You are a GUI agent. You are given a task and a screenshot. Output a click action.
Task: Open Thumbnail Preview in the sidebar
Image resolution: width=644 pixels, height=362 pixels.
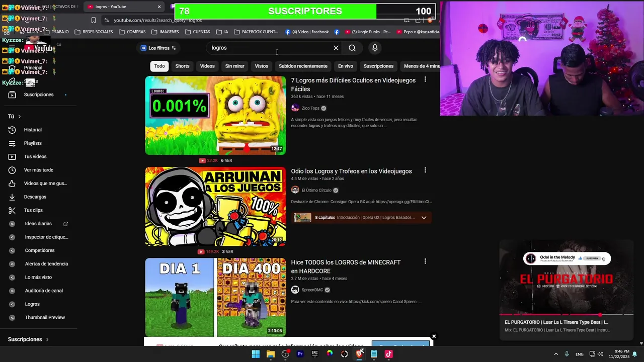click(45, 317)
